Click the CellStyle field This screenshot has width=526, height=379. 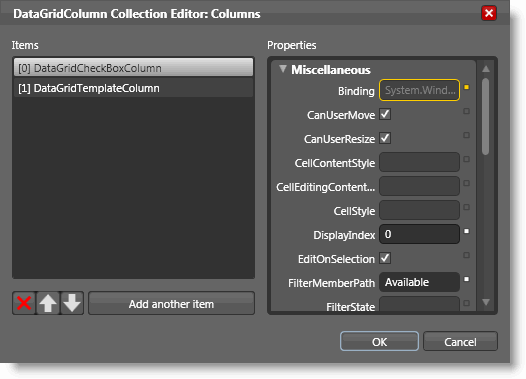click(419, 210)
